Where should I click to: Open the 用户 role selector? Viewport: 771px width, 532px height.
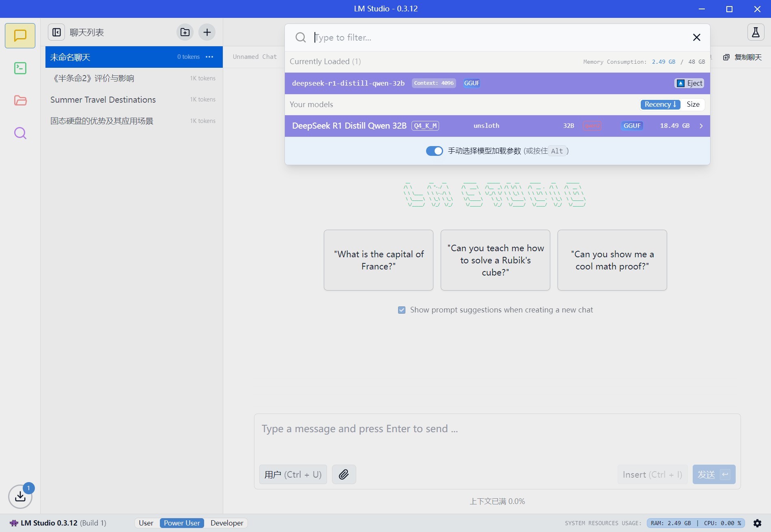pyautogui.click(x=293, y=474)
